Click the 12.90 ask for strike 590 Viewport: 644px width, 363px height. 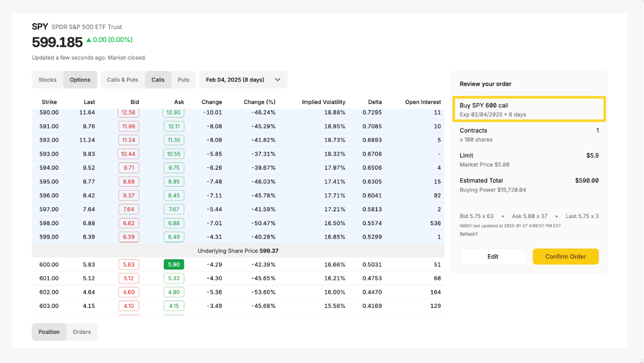pos(174,113)
